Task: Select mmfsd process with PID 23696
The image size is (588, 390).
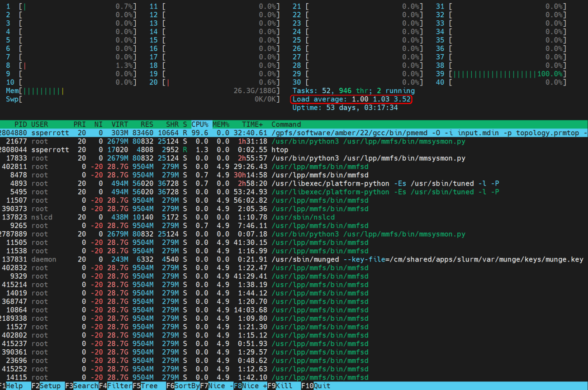Action: [x=294, y=361]
